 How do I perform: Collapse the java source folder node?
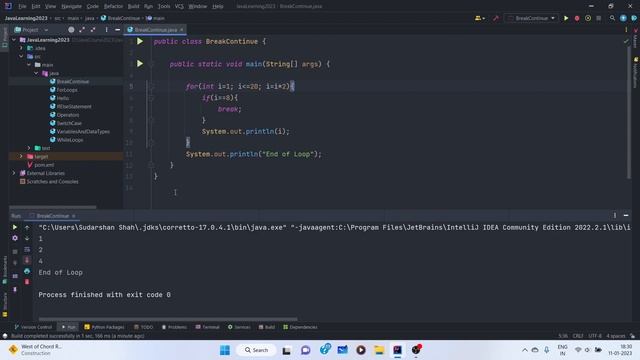coord(36,73)
